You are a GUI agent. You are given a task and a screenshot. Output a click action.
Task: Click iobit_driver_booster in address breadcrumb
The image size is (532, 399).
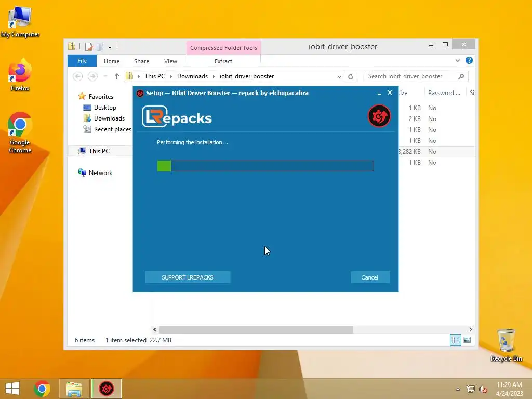247,76
